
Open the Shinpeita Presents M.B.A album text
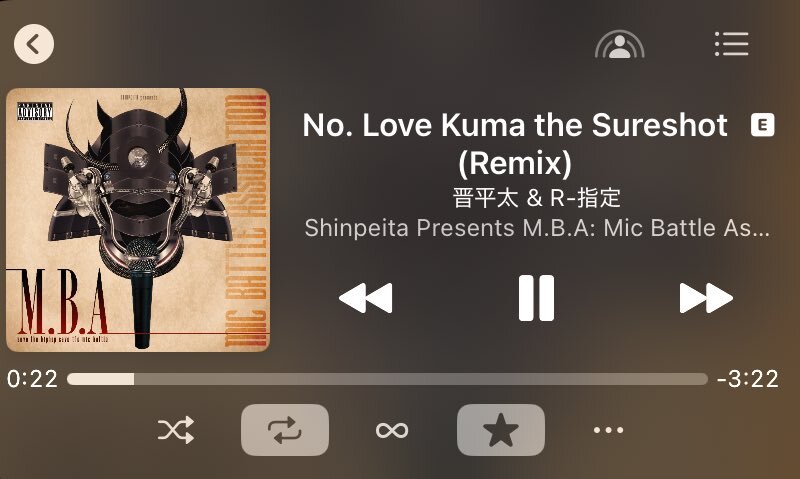tap(537, 228)
